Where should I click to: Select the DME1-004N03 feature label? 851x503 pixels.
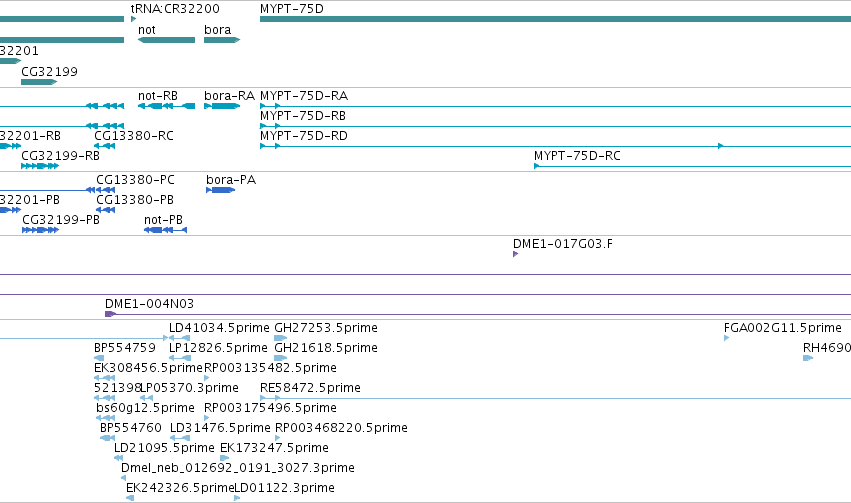click(x=149, y=304)
